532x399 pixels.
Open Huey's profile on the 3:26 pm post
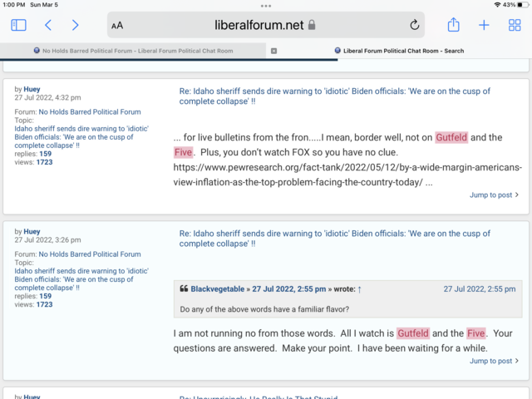32,231
